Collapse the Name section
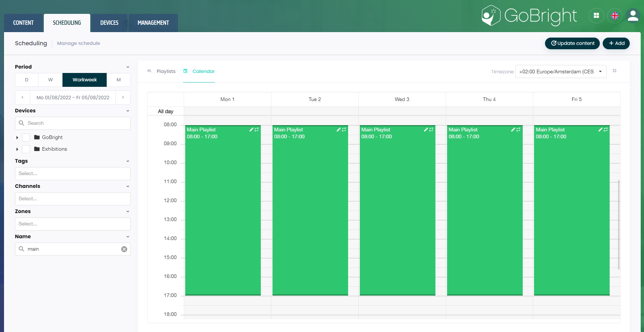The width and height of the screenshot is (644, 332). [128, 236]
